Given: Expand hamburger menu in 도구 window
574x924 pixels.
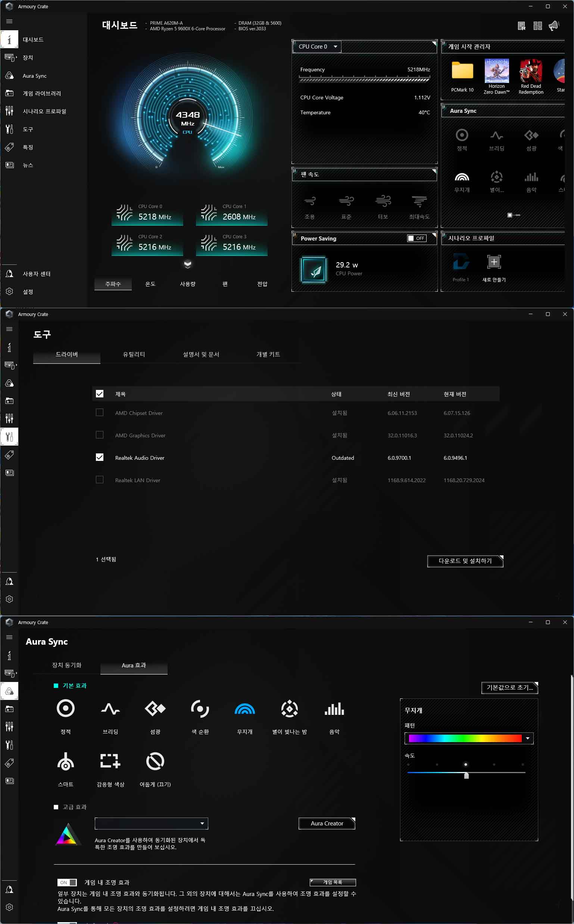Looking at the screenshot, I should [9, 329].
